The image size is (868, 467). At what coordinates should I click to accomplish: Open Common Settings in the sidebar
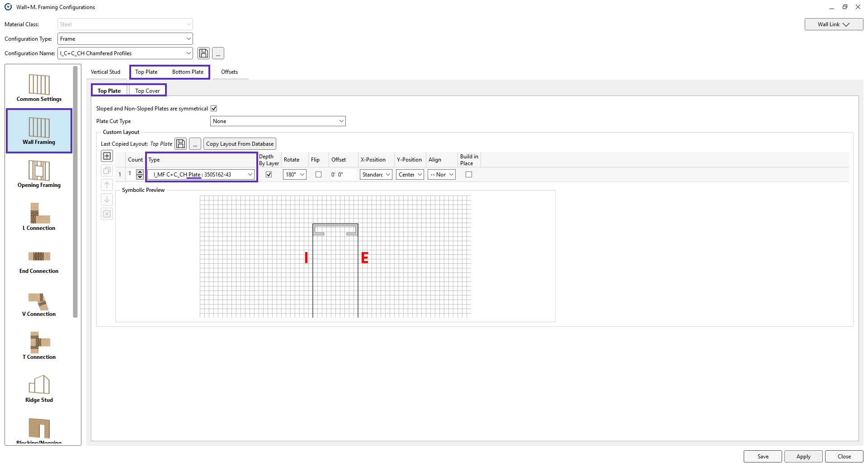39,88
